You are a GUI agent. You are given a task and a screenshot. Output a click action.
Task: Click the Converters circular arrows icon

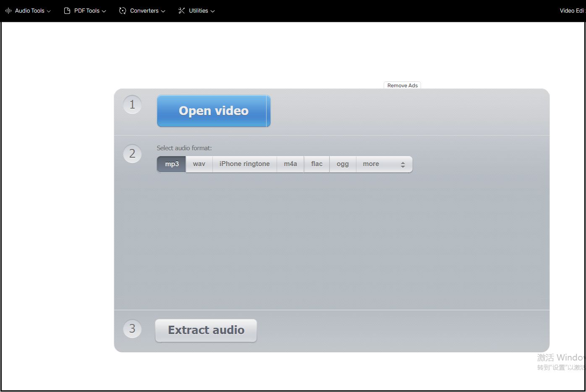coord(123,10)
